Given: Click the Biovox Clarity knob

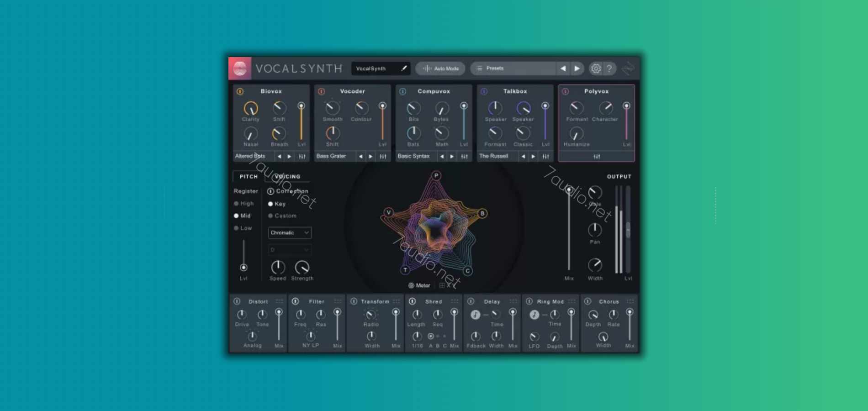Looking at the screenshot, I should point(250,108).
